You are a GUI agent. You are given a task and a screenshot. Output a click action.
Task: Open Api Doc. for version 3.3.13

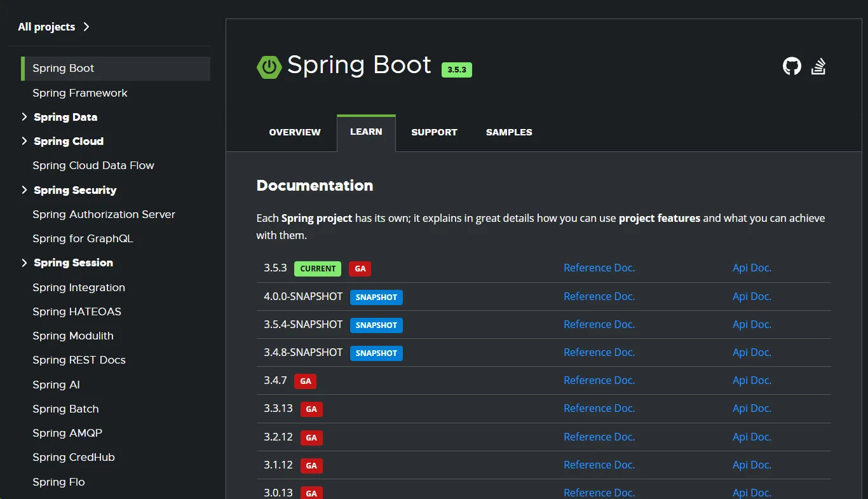coord(752,408)
